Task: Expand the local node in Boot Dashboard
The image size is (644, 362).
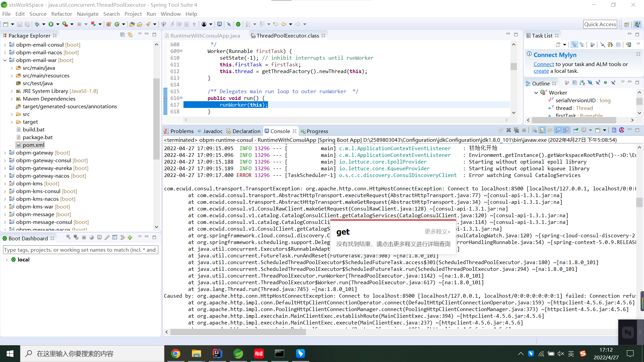Action: 6,260
